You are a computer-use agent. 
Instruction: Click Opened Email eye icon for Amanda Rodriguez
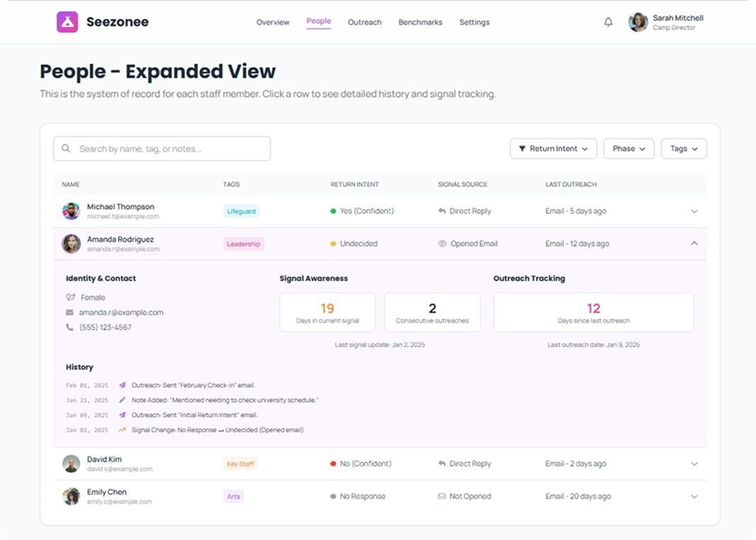pyautogui.click(x=443, y=243)
